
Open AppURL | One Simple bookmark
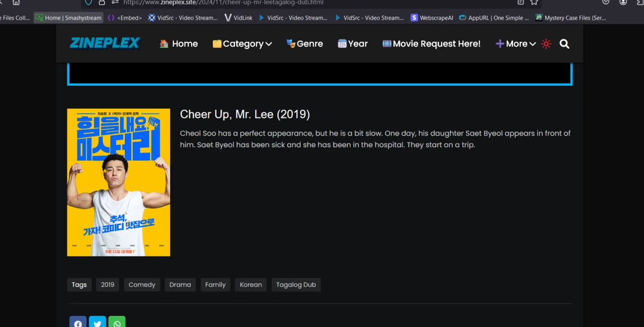(x=494, y=18)
